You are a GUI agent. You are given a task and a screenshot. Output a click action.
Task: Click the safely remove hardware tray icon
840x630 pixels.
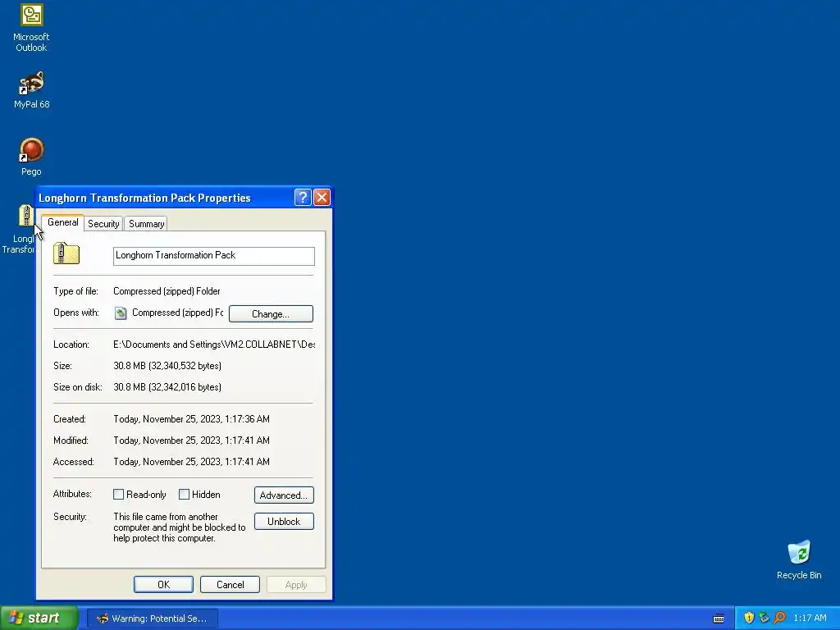pos(764,618)
